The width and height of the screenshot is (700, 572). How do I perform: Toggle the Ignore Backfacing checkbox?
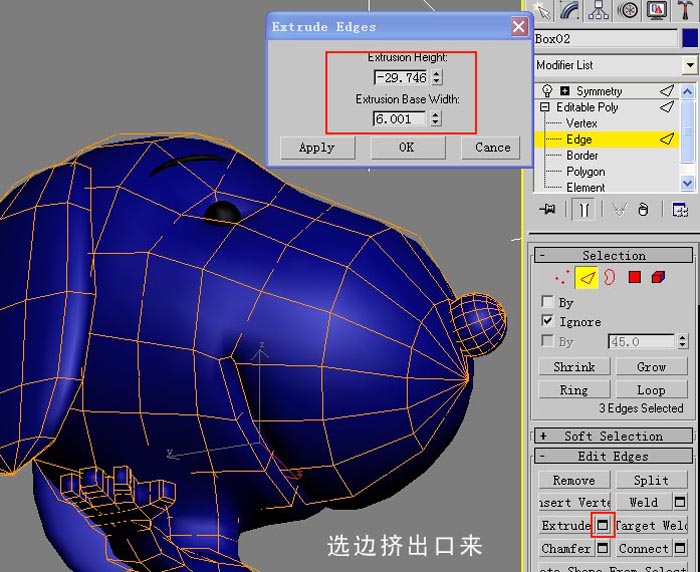pyautogui.click(x=547, y=321)
